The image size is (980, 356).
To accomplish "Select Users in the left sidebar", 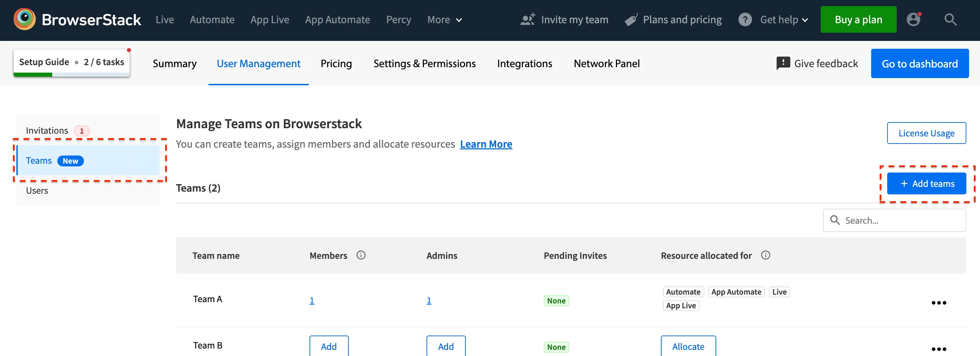I will 37,191.
